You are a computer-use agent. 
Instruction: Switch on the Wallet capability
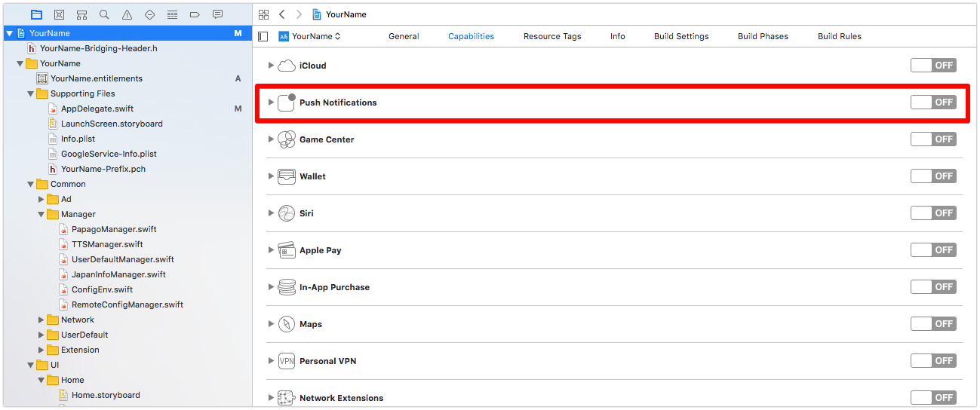933,176
